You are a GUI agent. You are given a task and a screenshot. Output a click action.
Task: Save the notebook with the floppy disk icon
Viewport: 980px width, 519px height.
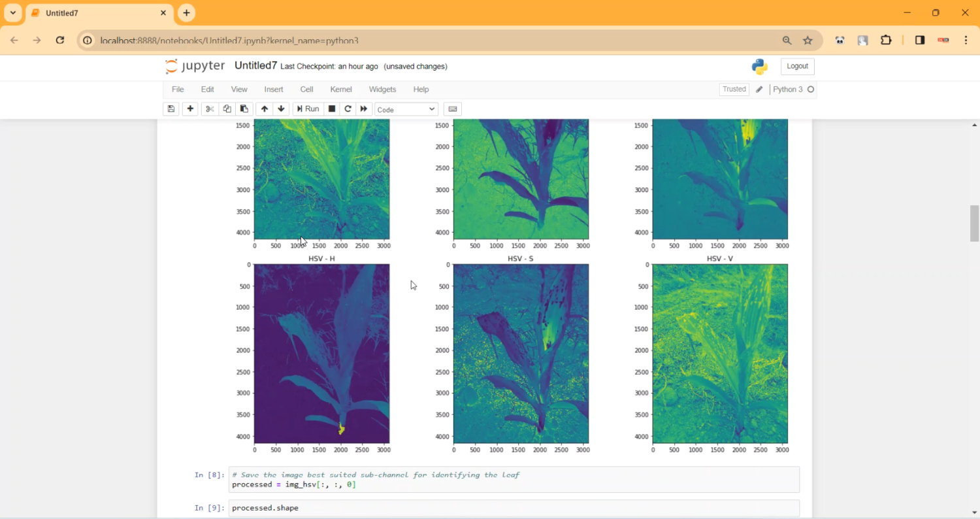coord(171,109)
